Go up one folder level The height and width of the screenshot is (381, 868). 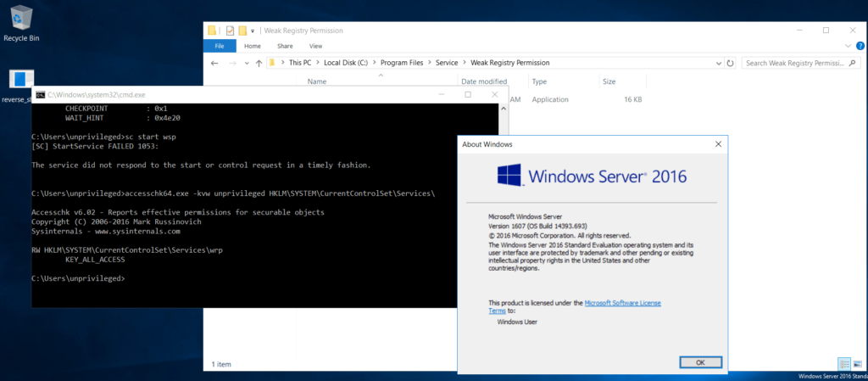[x=259, y=63]
